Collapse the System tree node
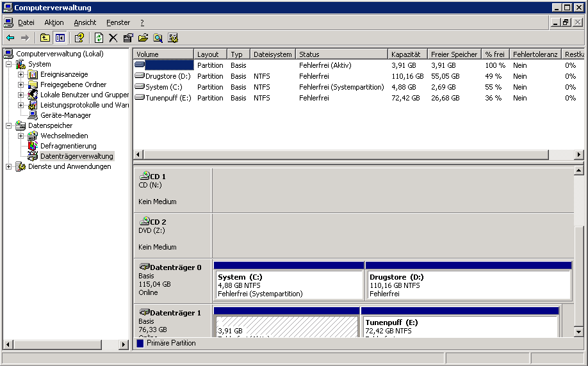The width and height of the screenshot is (588, 366). 8,64
